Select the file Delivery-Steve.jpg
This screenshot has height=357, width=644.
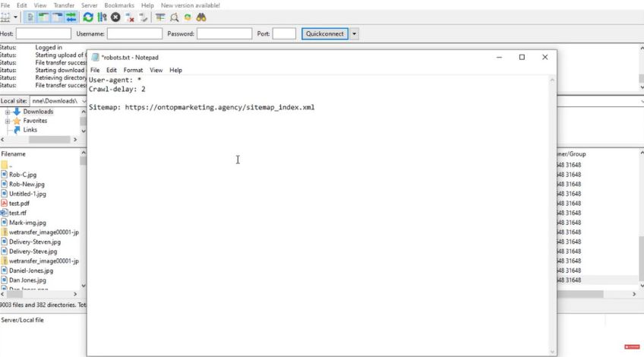point(33,251)
